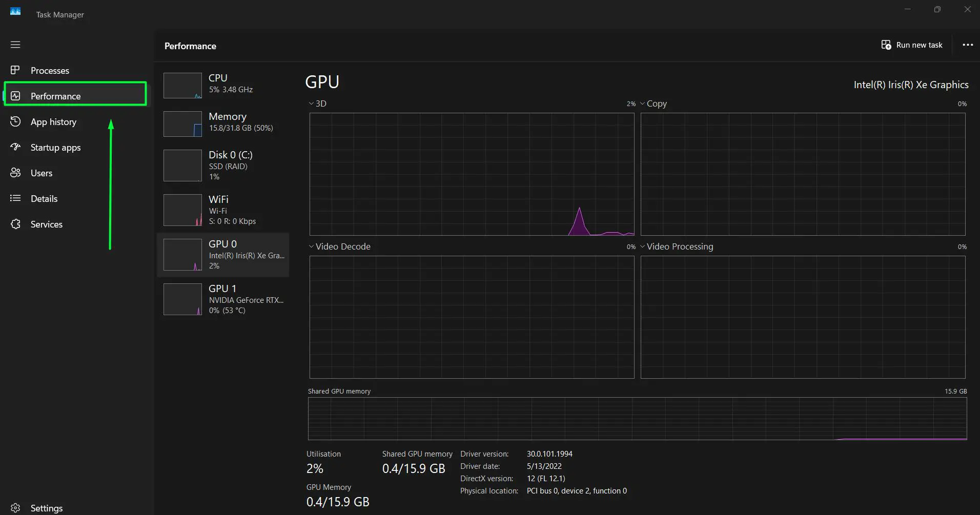Image resolution: width=980 pixels, height=515 pixels.
Task: Open the ellipsis options menu
Action: (x=968, y=45)
